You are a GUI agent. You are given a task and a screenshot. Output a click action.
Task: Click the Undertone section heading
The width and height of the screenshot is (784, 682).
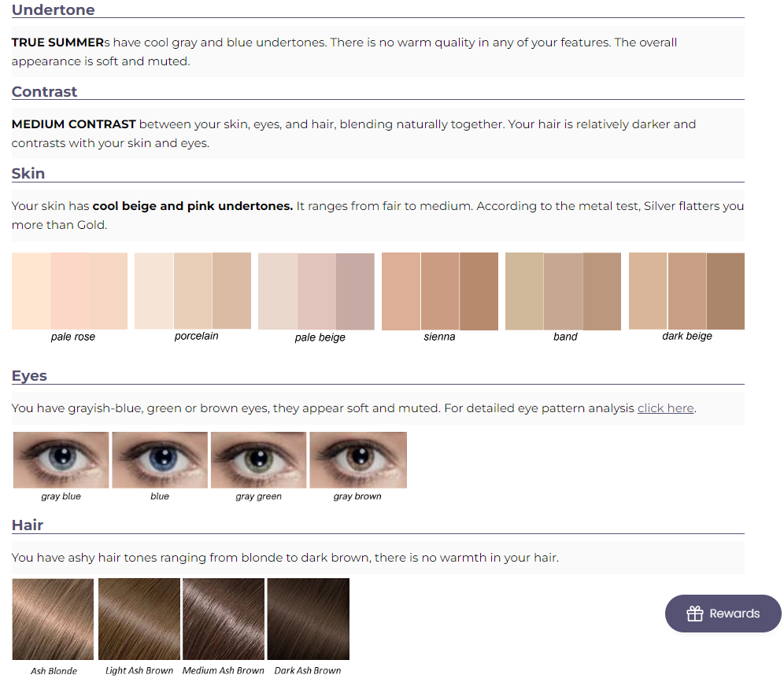pyautogui.click(x=53, y=10)
